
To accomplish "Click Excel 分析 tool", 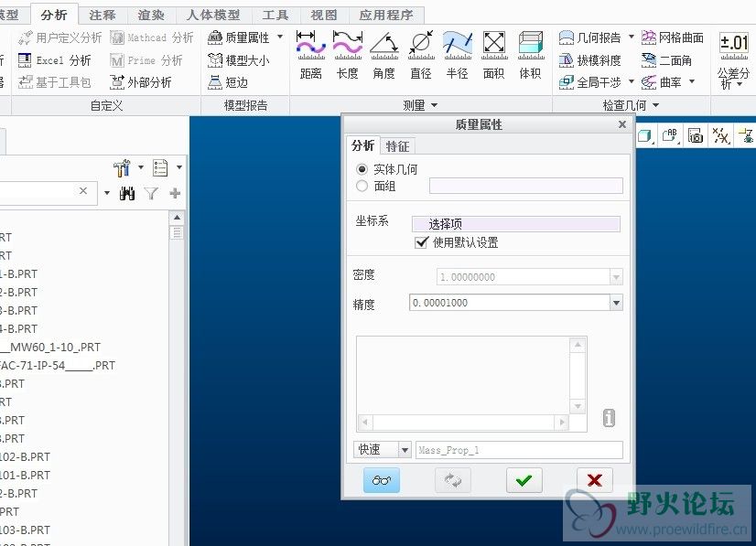I will 55,60.
